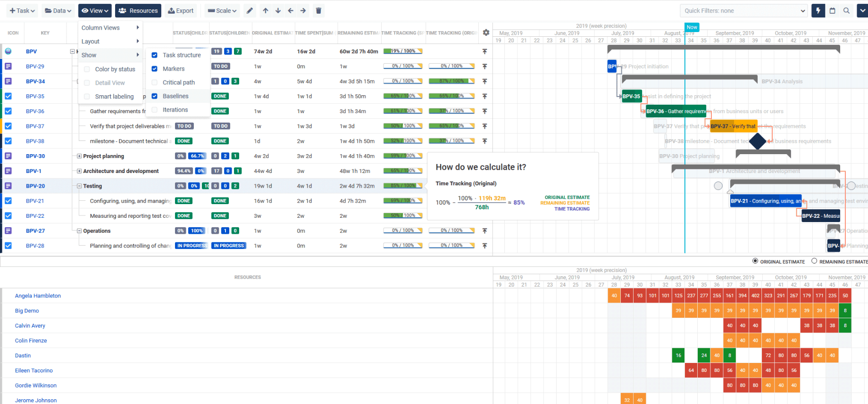868x404 pixels.
Task: Open the Column Views submenu
Action: pyautogui.click(x=110, y=28)
